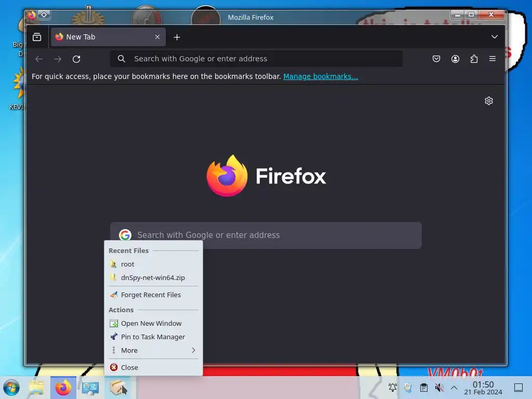Screen dimensions: 532x399
Task: Click the magnifier icon in address bar
Action: pyautogui.click(x=122, y=59)
